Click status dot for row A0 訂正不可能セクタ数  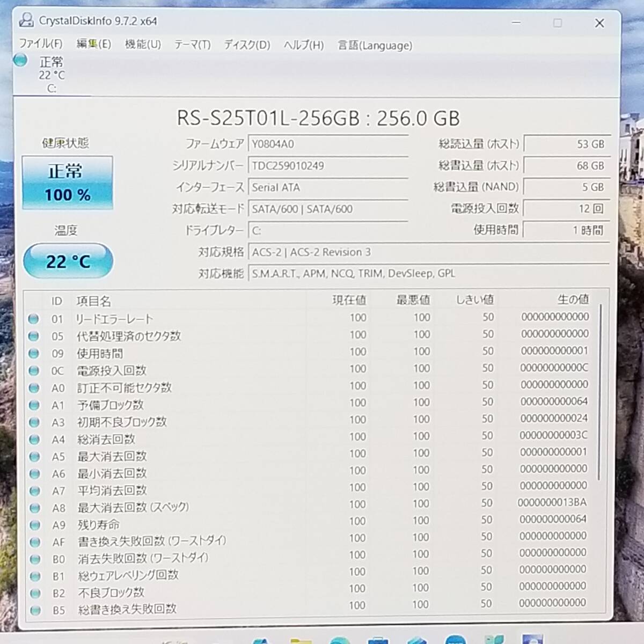point(34,387)
